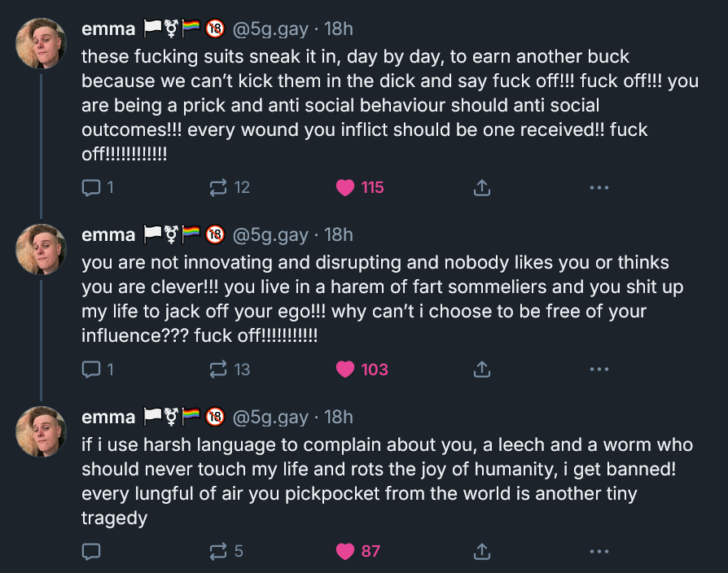Visit @5g.gay handle on the first post
The width and height of the screenshot is (728, 573).
point(271,30)
